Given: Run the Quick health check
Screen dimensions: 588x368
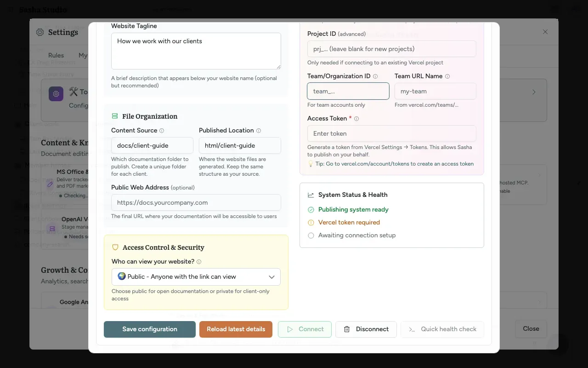Looking at the screenshot, I should click(x=442, y=329).
